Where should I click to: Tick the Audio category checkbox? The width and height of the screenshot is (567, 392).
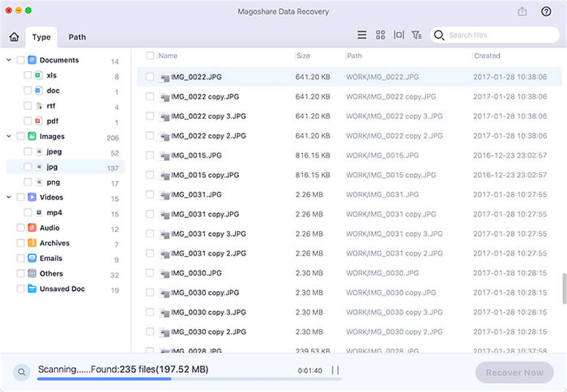tap(20, 228)
